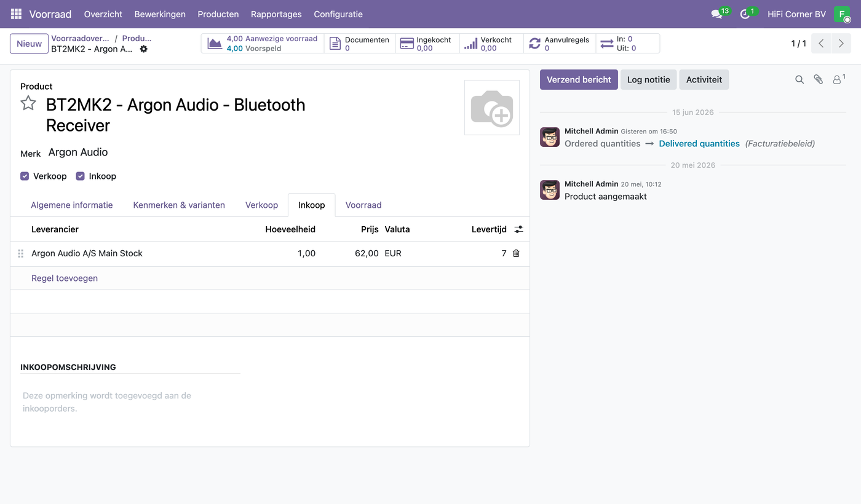861x504 pixels.
Task: Go to next record with right arrow
Action: click(841, 44)
